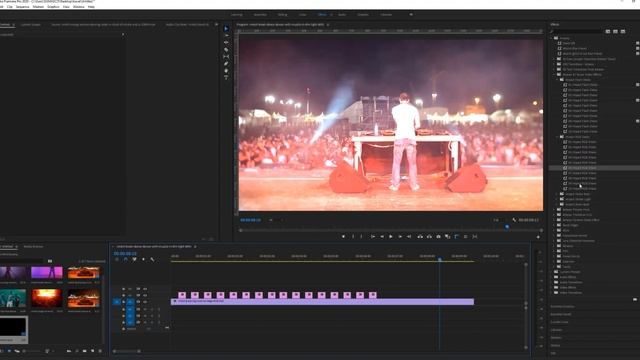Expand the Video Effects folder

552,287
